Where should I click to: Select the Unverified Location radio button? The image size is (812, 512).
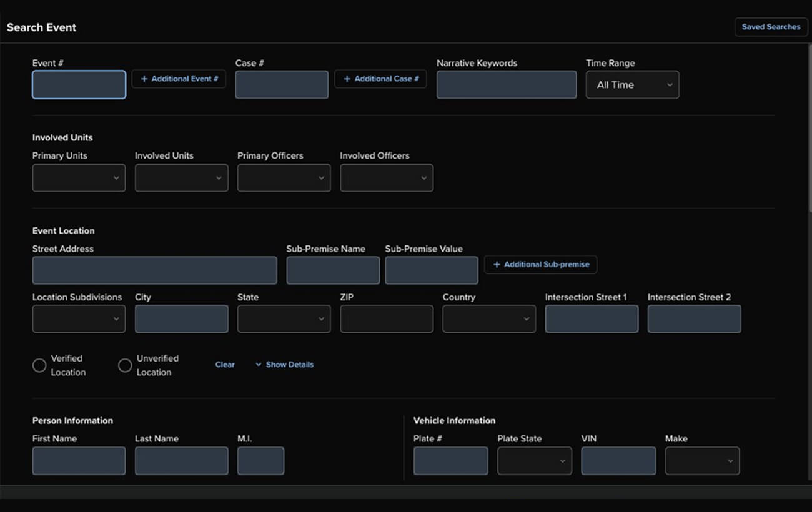[x=124, y=365]
